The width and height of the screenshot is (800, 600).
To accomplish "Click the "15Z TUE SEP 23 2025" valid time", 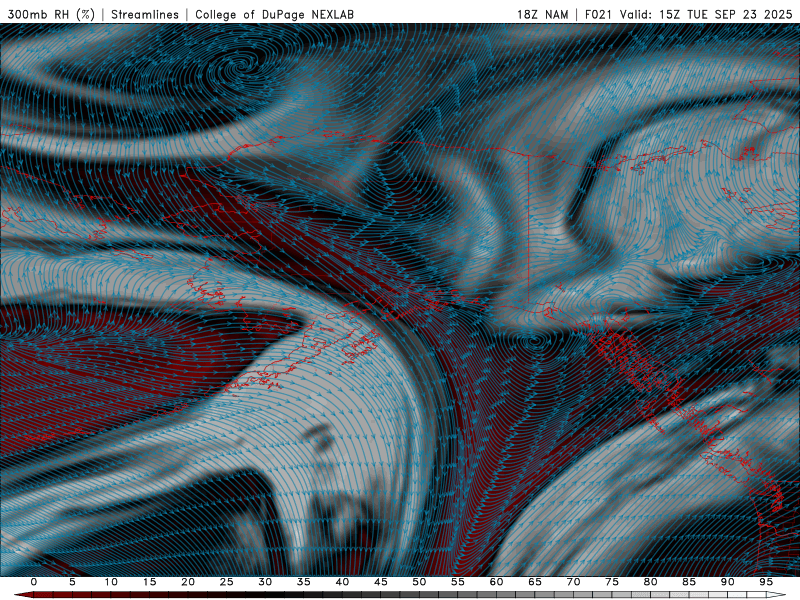I will point(726,14).
